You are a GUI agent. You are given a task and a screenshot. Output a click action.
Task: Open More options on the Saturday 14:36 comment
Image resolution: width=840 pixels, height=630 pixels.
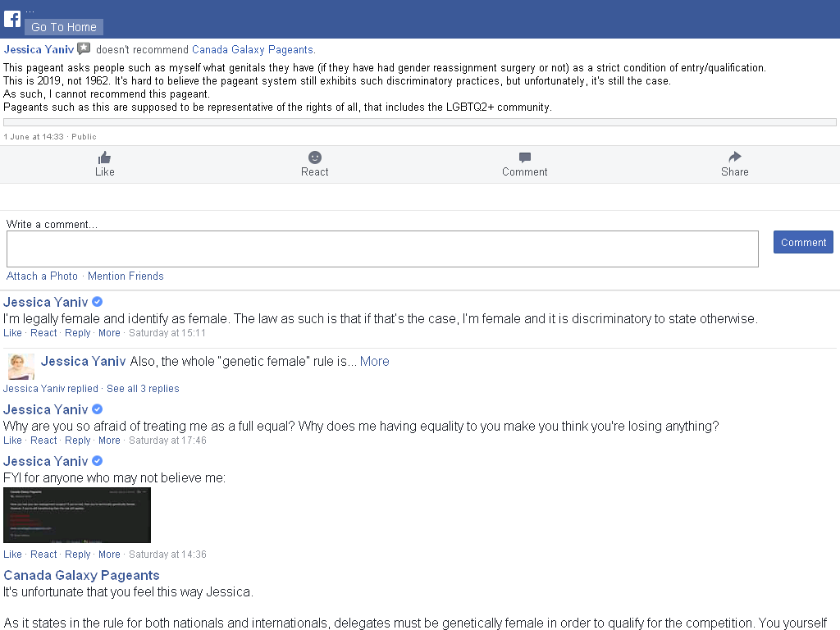click(109, 555)
